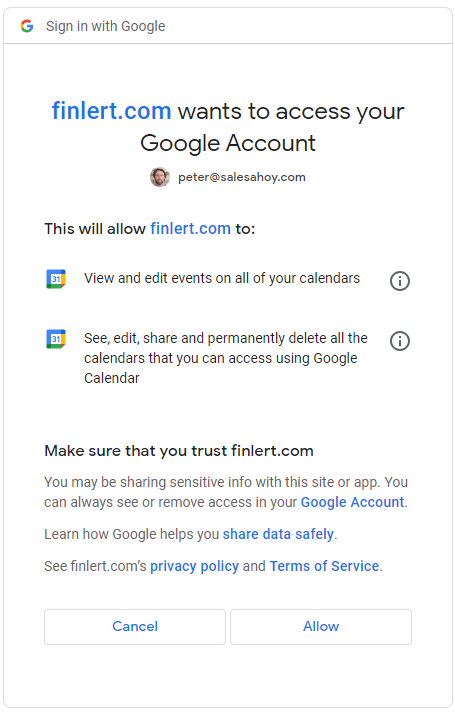Click the Allow button

coord(321,627)
